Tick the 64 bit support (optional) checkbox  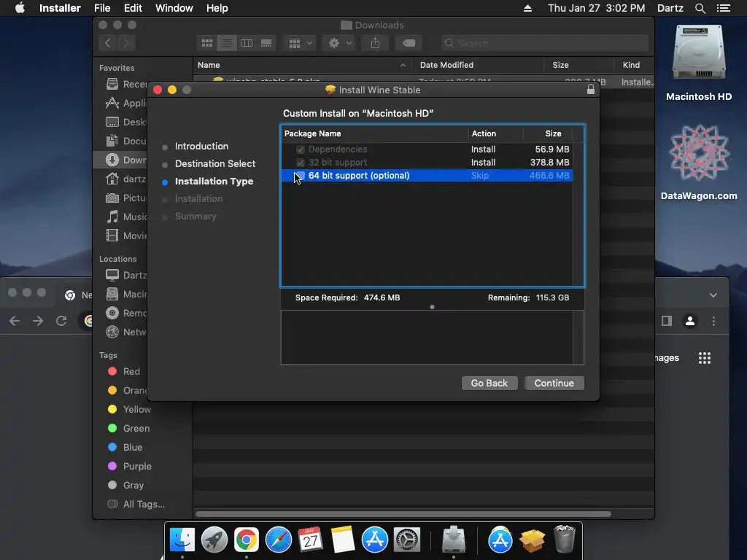click(300, 176)
